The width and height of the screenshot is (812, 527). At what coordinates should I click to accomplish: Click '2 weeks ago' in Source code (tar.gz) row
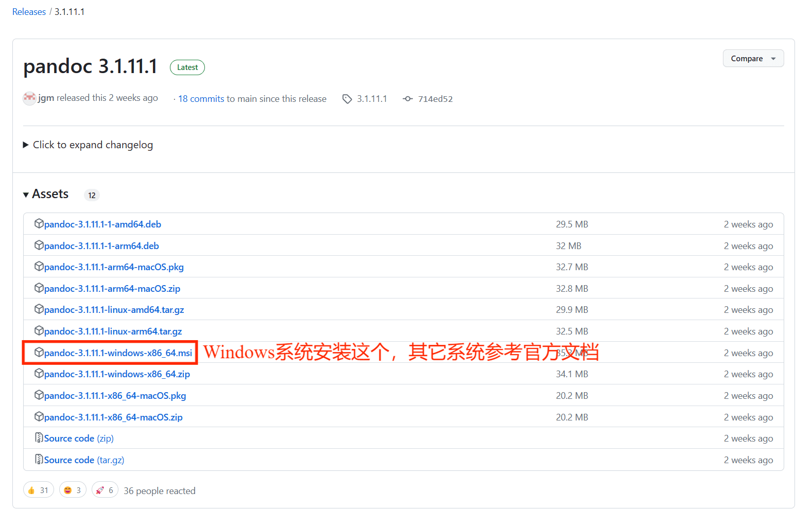pyautogui.click(x=748, y=460)
